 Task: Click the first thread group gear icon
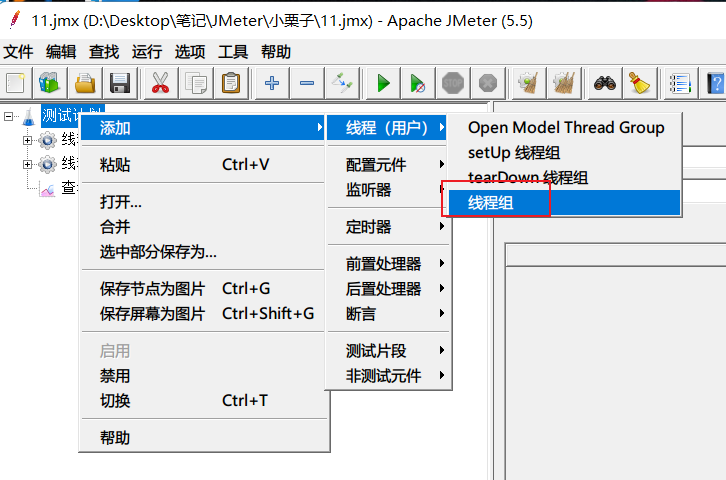pyautogui.click(x=47, y=140)
